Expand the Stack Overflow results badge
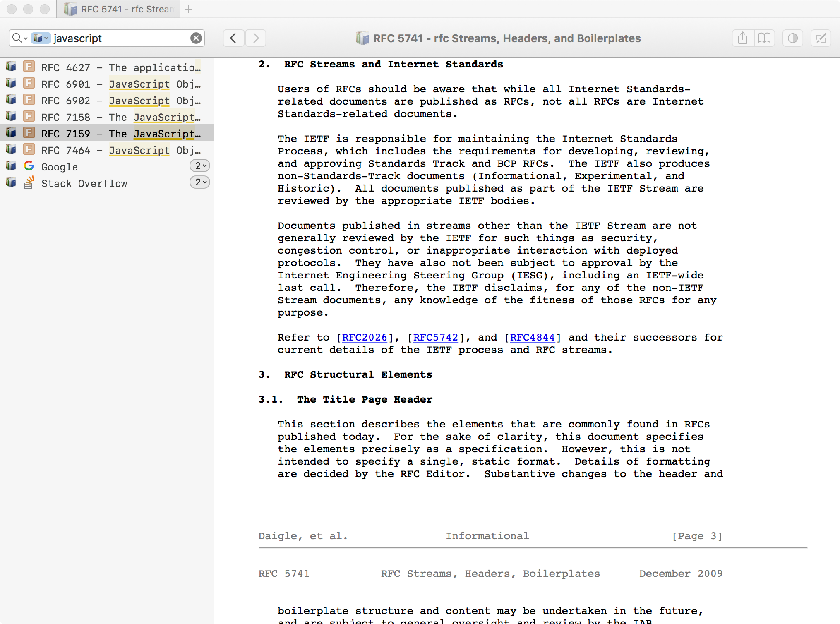Viewport: 840px width, 624px height. coord(200,182)
